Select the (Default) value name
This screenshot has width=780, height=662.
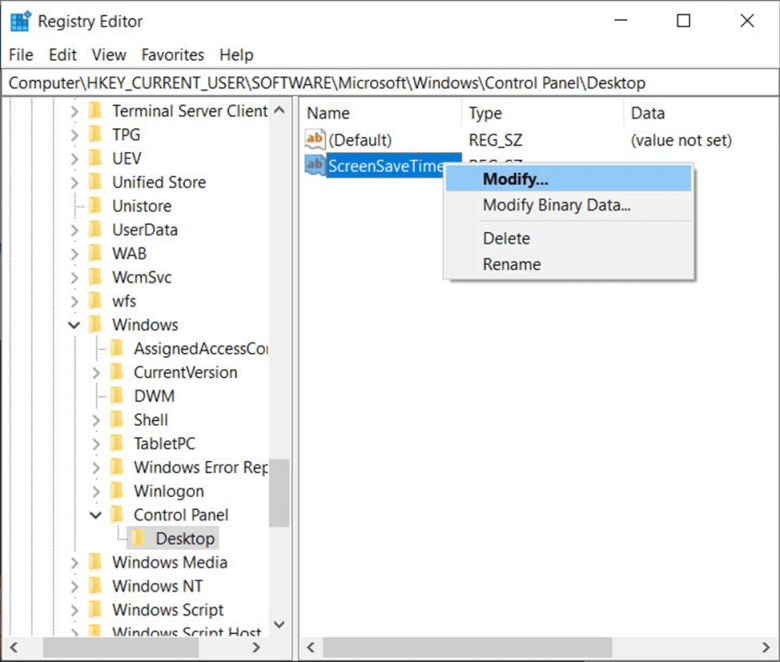360,140
